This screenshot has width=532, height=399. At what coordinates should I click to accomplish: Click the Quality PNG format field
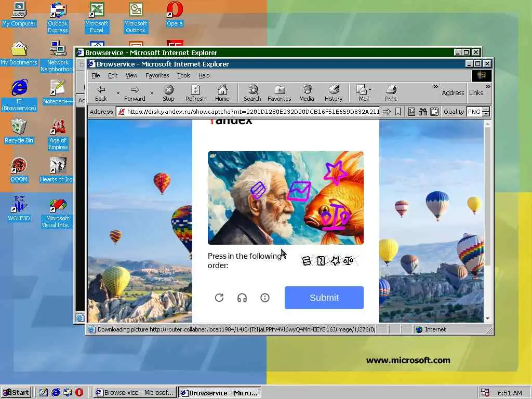[474, 112]
